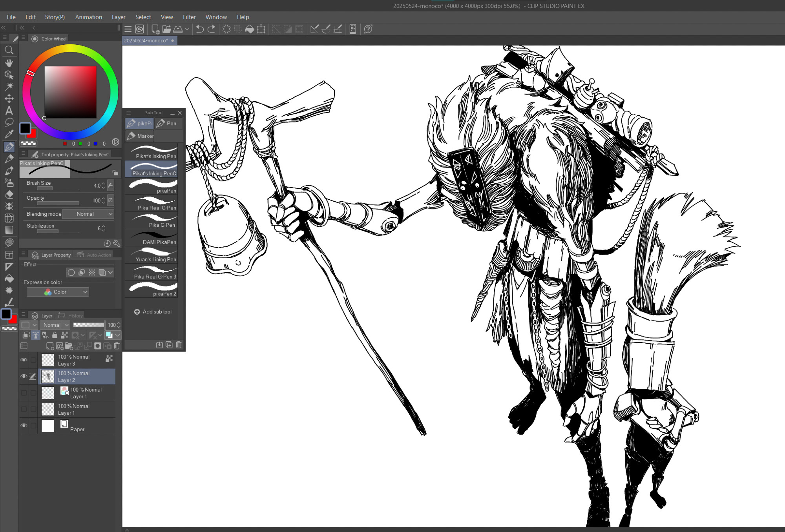Image resolution: width=785 pixels, height=532 pixels.
Task: Save the document from command bar
Action: [178, 29]
